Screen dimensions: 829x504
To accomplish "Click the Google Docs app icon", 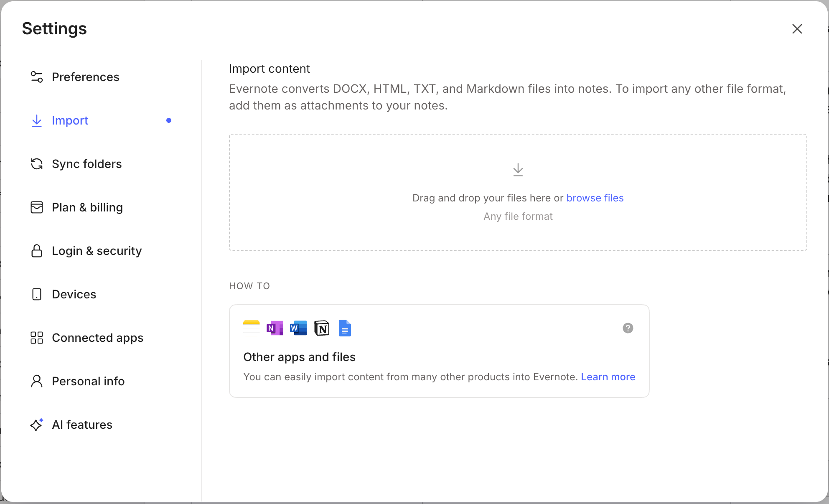I will point(345,328).
